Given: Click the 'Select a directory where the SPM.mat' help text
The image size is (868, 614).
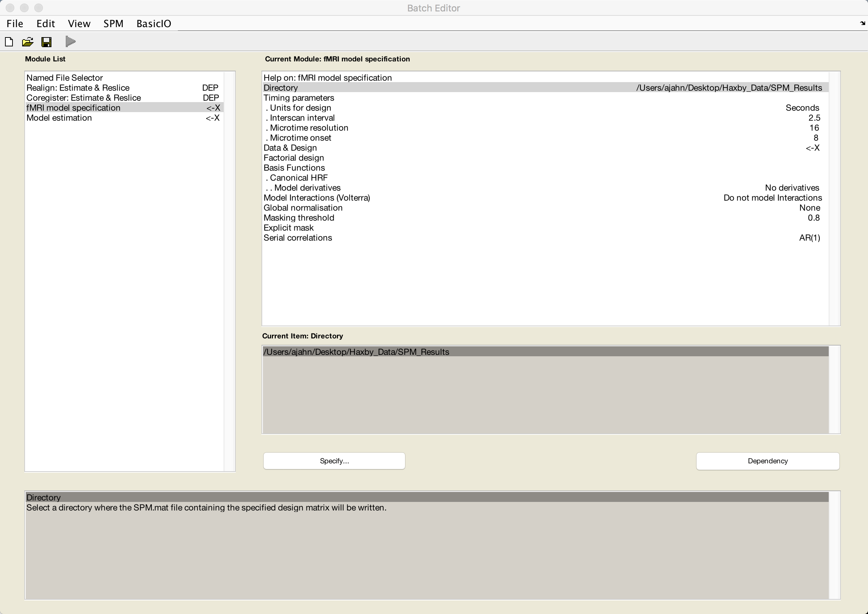Looking at the screenshot, I should pos(206,507).
